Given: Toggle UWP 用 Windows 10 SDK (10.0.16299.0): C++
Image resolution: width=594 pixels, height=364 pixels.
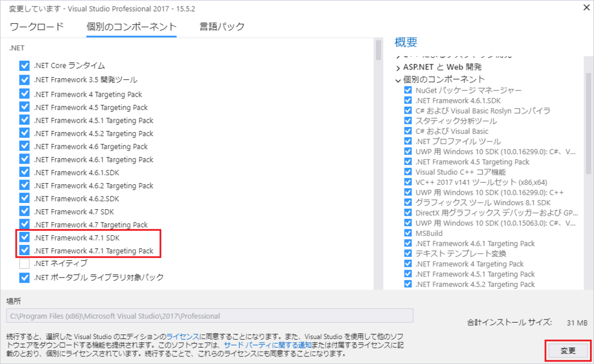Looking at the screenshot, I should (408, 192).
